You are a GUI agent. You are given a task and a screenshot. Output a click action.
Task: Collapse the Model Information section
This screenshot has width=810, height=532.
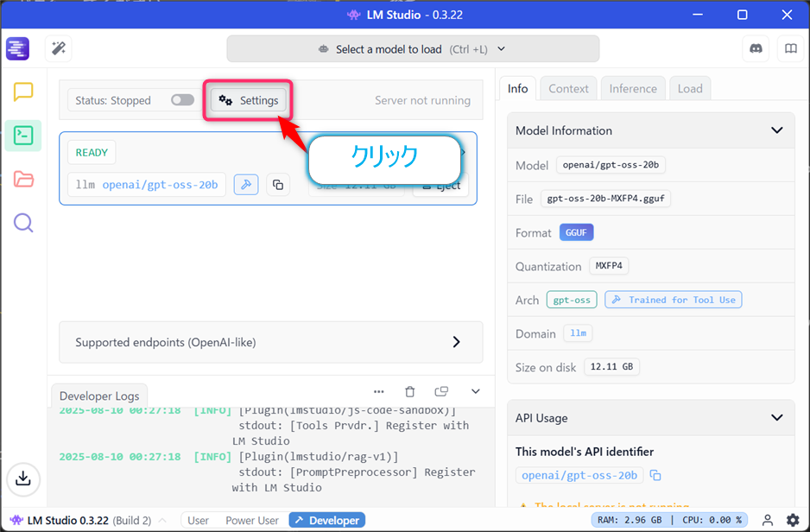777,130
